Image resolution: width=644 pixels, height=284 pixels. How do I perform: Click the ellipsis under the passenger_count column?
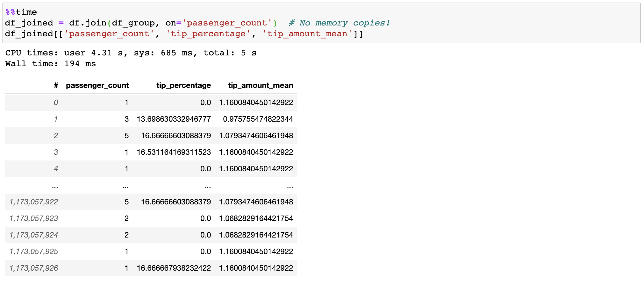point(126,186)
